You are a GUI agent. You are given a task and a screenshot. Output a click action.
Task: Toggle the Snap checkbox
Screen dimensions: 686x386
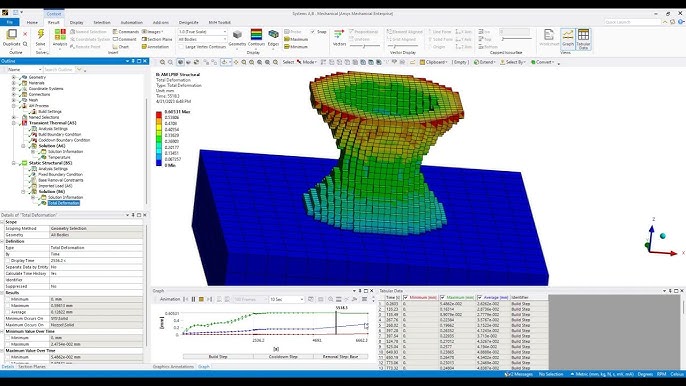pyautogui.click(x=313, y=32)
